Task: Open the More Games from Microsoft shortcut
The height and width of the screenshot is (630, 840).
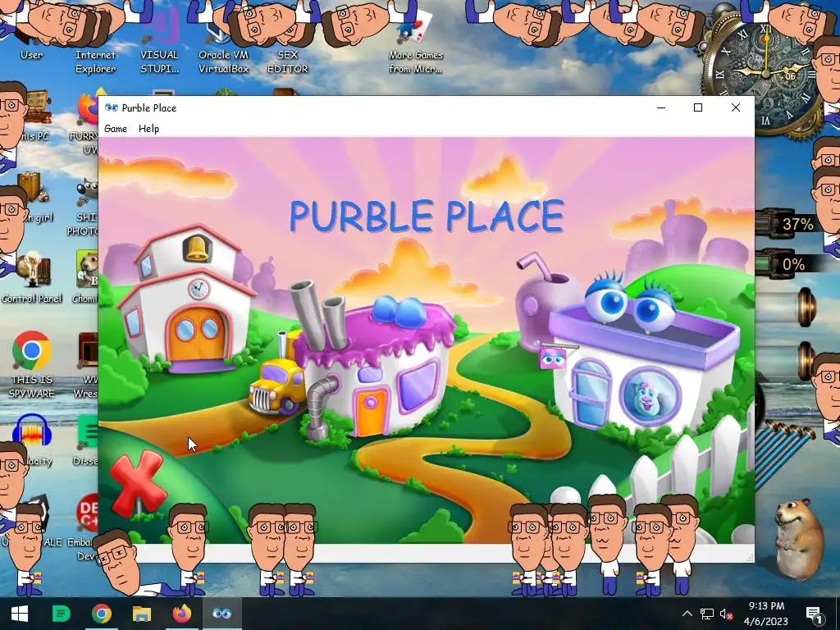Action: pos(415,43)
